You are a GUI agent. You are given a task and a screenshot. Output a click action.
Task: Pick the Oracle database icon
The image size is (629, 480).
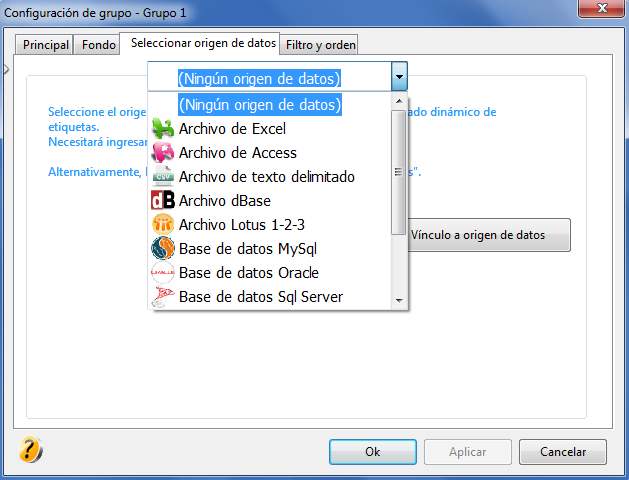coord(162,273)
